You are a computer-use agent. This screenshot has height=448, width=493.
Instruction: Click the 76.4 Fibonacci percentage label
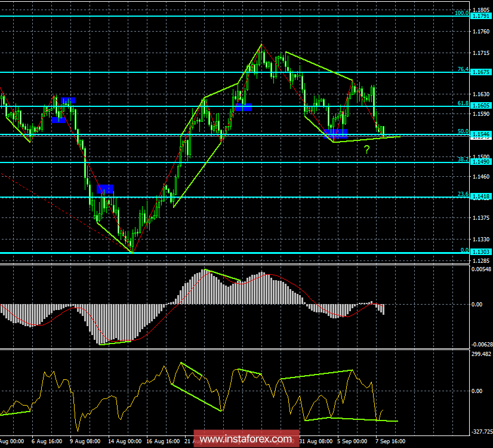point(462,69)
